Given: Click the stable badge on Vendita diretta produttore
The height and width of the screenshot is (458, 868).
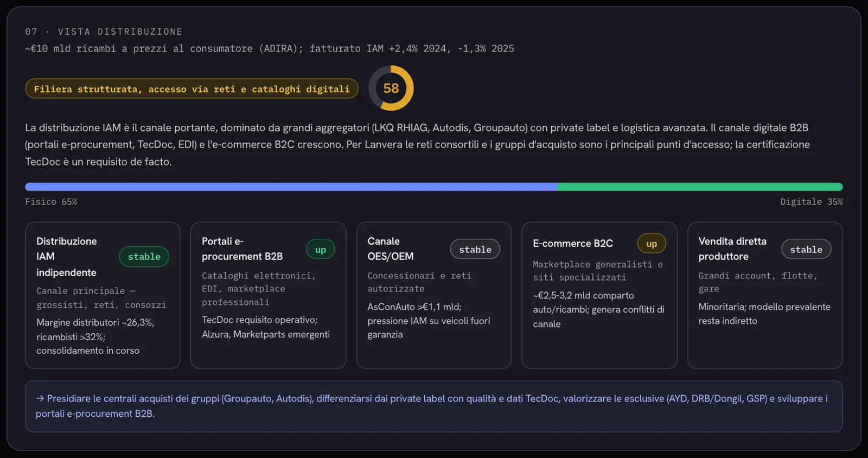Looking at the screenshot, I should [x=806, y=249].
